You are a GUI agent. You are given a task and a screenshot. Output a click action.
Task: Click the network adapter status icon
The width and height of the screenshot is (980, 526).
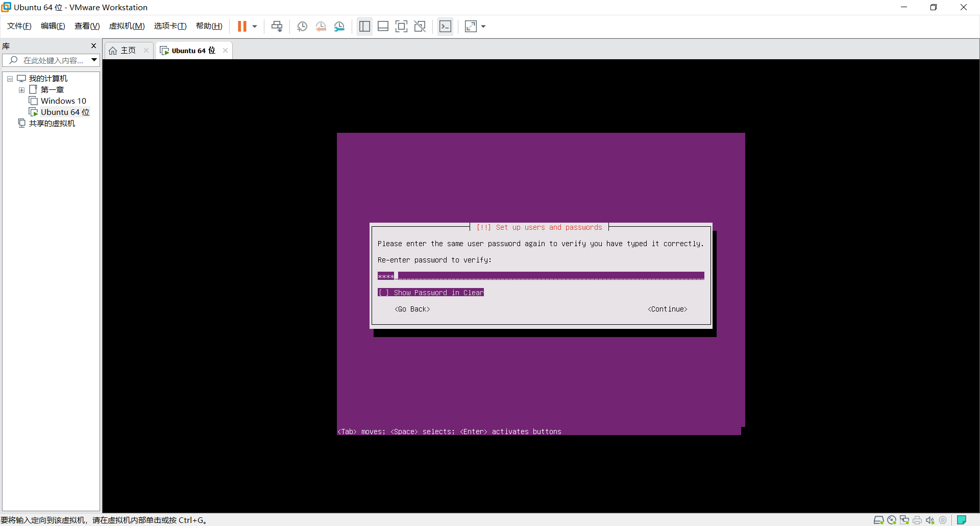(904, 520)
